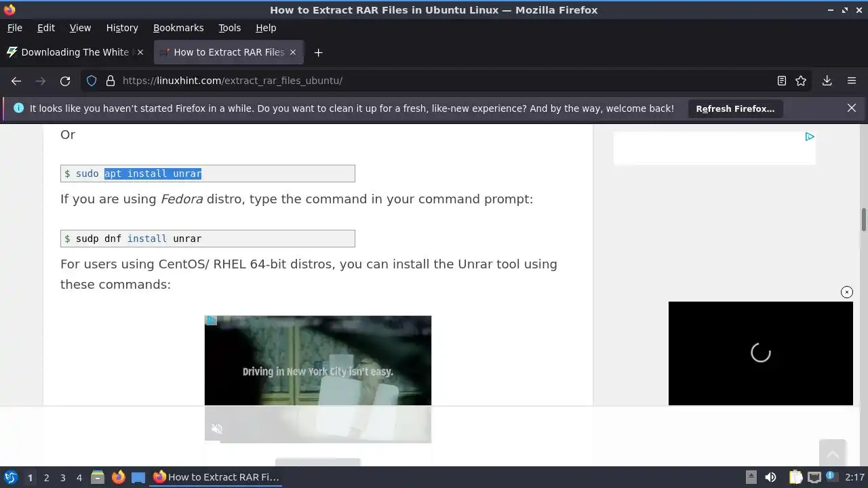Launch the file manager from taskbar

click(98, 477)
